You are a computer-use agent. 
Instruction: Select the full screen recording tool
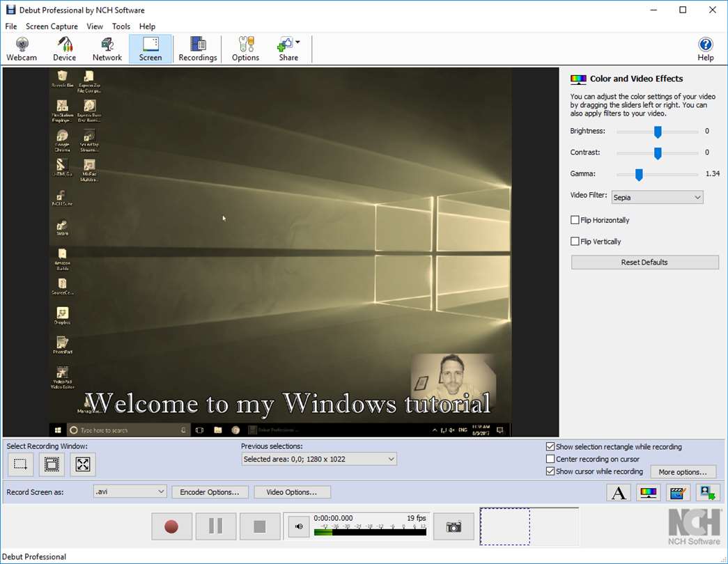tap(83, 464)
